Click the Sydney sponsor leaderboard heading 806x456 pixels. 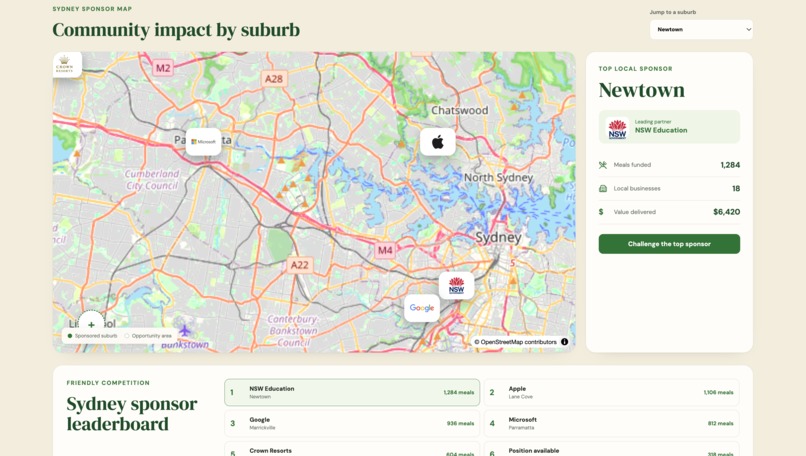[132, 414]
